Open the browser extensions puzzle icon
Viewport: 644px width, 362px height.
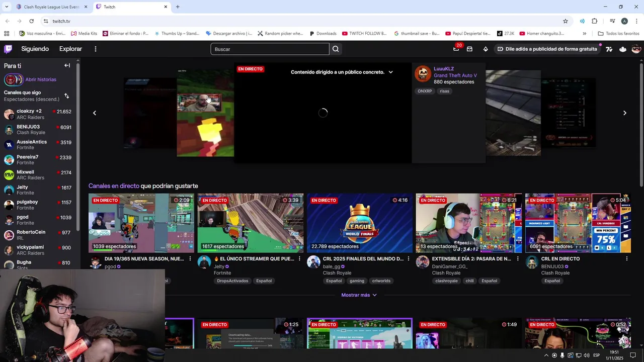pos(595,21)
